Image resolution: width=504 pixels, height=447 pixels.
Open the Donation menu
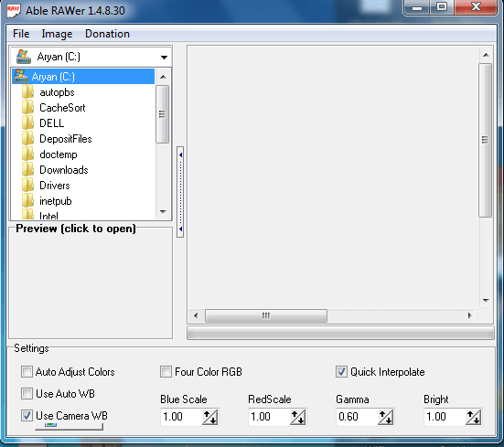[107, 34]
